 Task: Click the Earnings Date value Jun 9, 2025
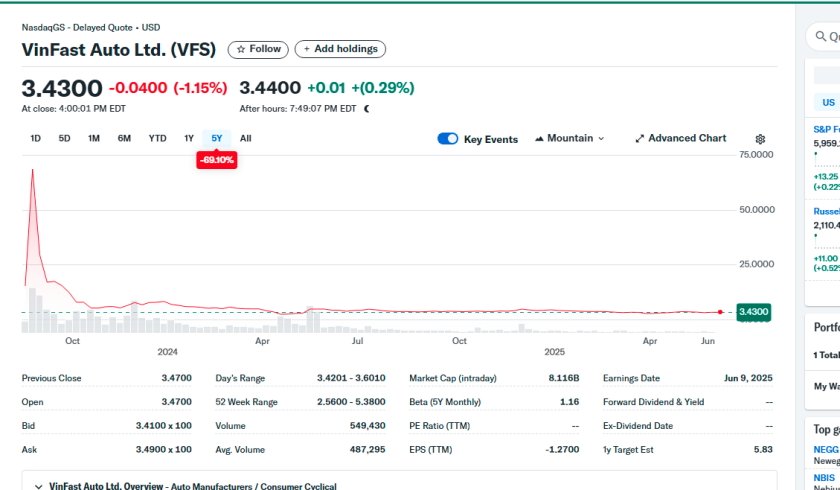pyautogui.click(x=748, y=378)
